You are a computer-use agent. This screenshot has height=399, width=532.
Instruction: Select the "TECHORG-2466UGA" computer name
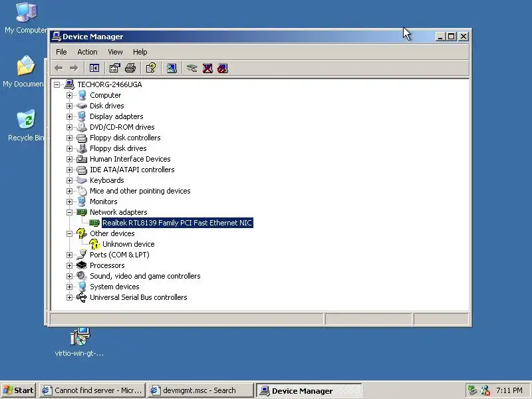[110, 84]
